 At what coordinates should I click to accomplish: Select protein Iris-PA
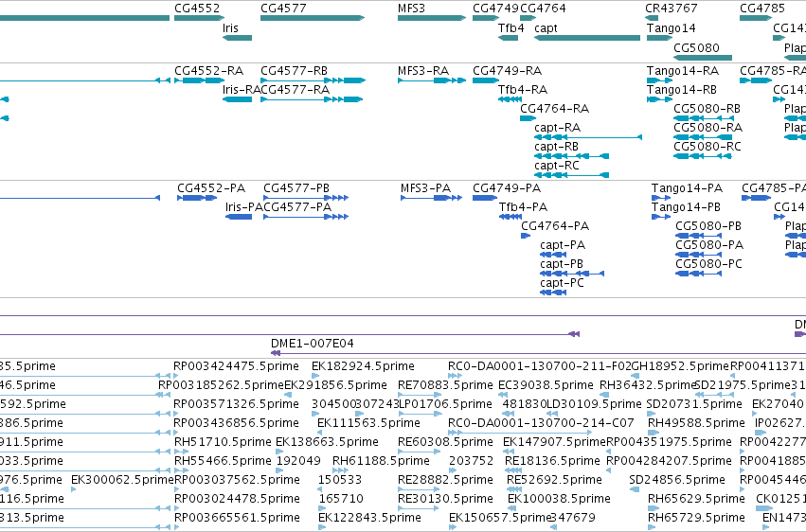[x=239, y=217]
